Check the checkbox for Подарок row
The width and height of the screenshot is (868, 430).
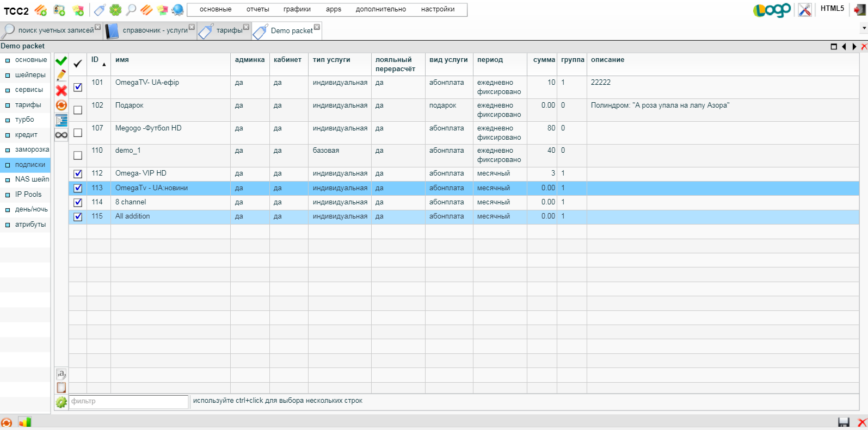click(78, 110)
